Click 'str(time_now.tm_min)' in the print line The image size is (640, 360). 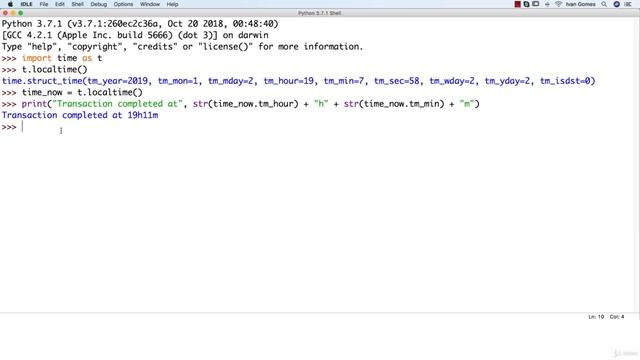(393, 104)
